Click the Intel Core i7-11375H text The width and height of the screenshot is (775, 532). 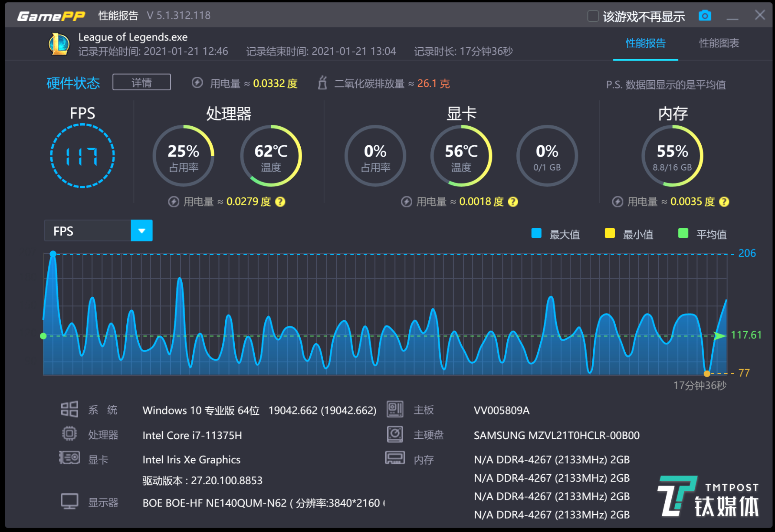(192, 435)
